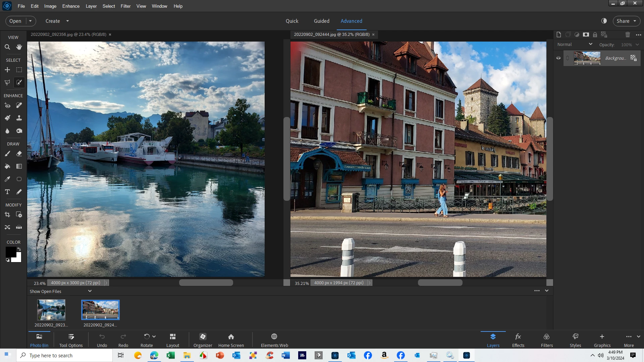Select the Paint Bucket tool
Screen dimensions: 644x362
pyautogui.click(x=7, y=166)
